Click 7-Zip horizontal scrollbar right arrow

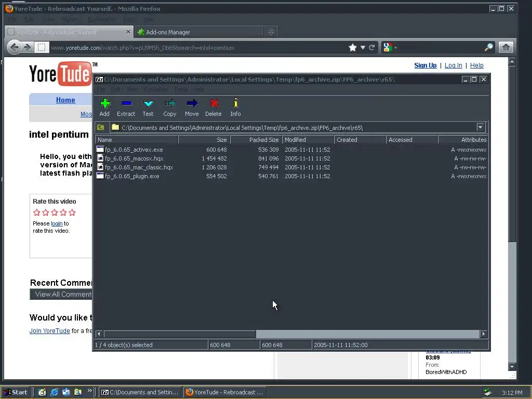click(483, 334)
